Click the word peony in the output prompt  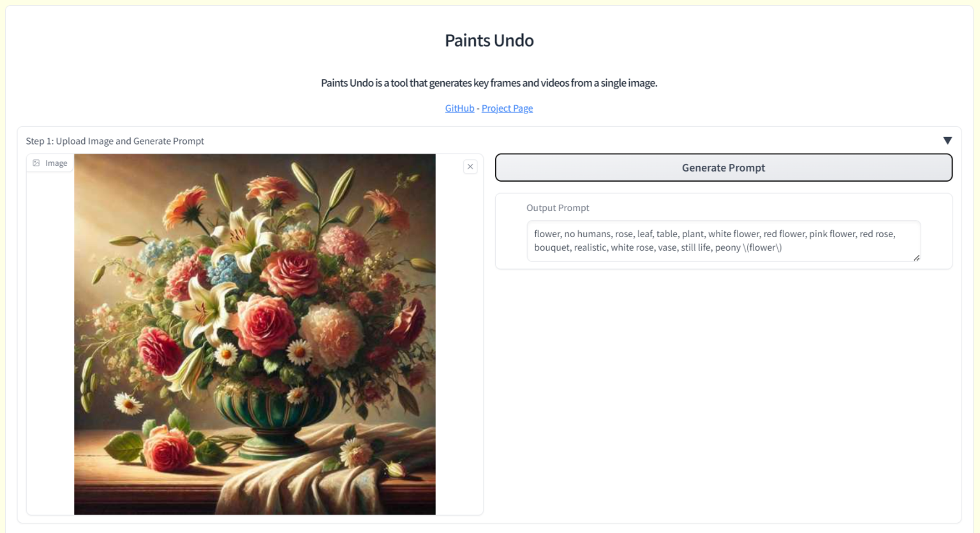click(x=728, y=247)
